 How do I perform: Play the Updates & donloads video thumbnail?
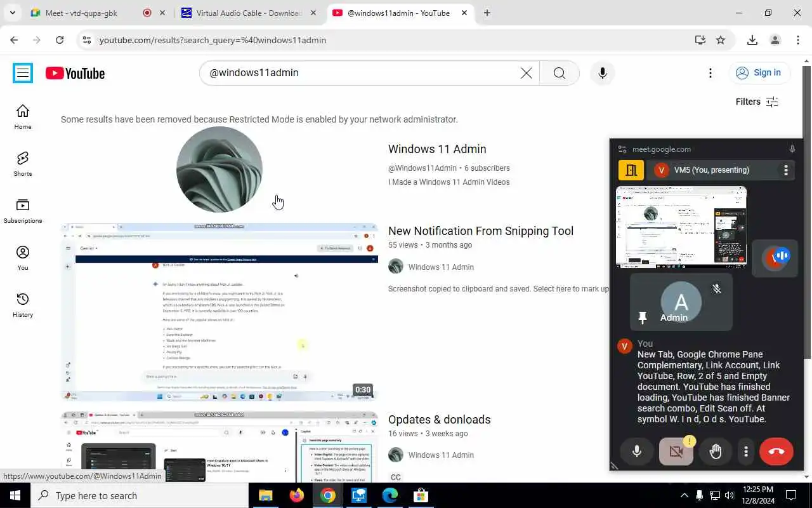point(219,447)
